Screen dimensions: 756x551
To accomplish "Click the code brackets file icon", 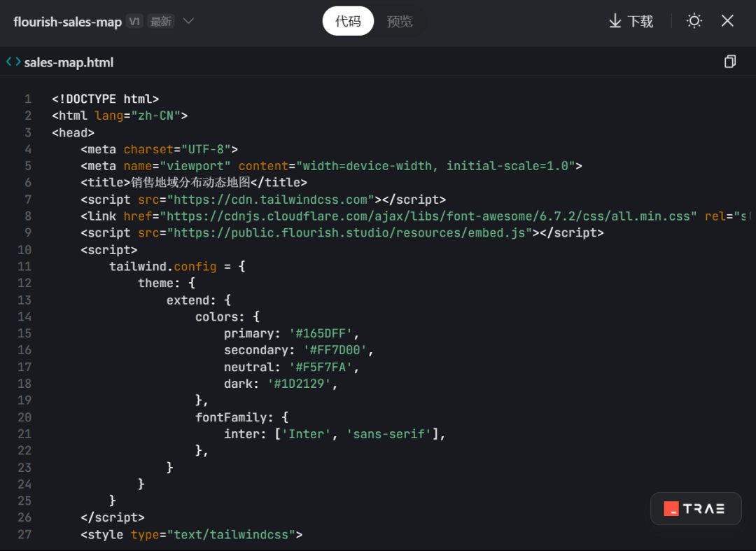I will pyautogui.click(x=13, y=62).
